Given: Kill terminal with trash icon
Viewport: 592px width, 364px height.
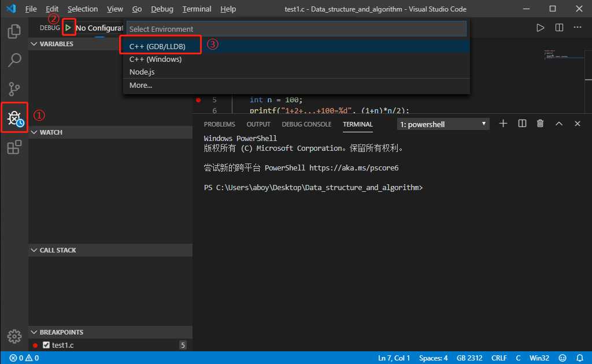Looking at the screenshot, I should point(541,124).
